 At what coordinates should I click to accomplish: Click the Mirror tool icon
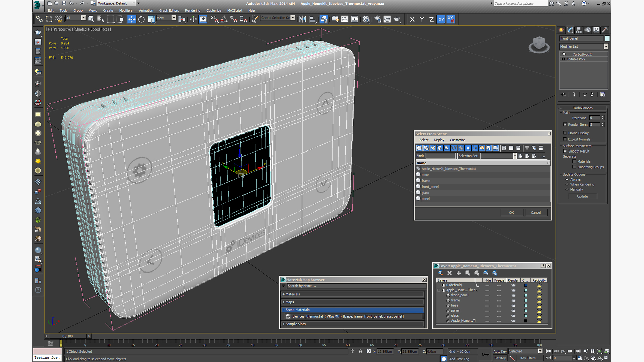(x=303, y=19)
